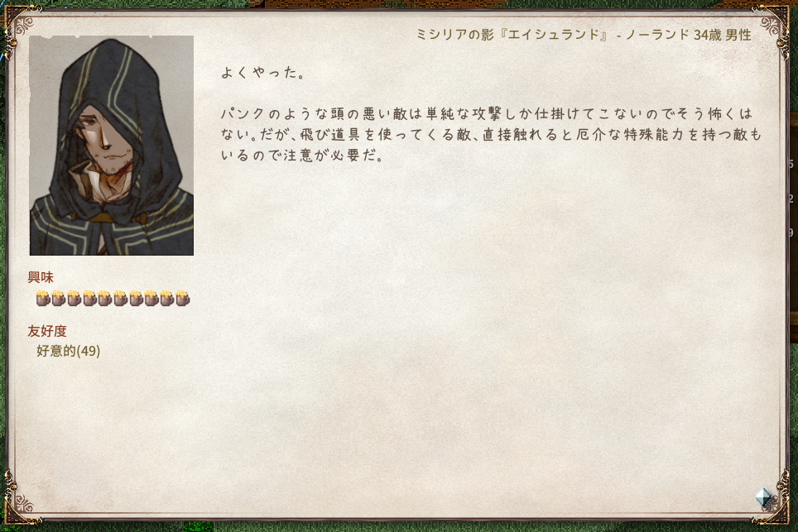This screenshot has height=532, width=798.
Task: Click the first beer mug in 興味 row
Action: 43,298
